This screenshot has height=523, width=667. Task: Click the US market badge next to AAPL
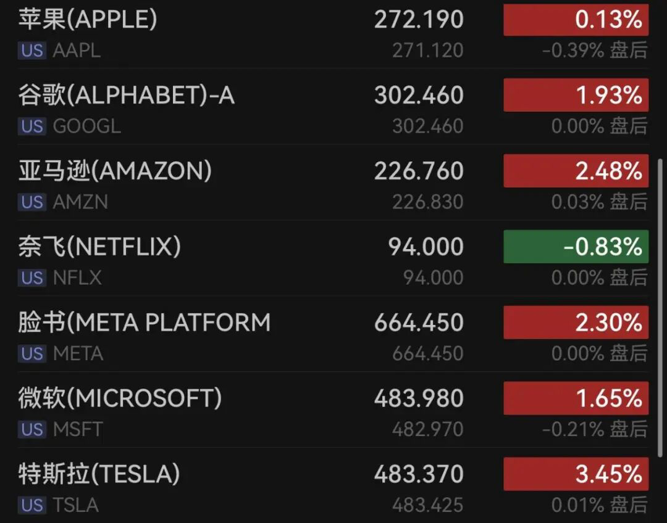coord(32,50)
